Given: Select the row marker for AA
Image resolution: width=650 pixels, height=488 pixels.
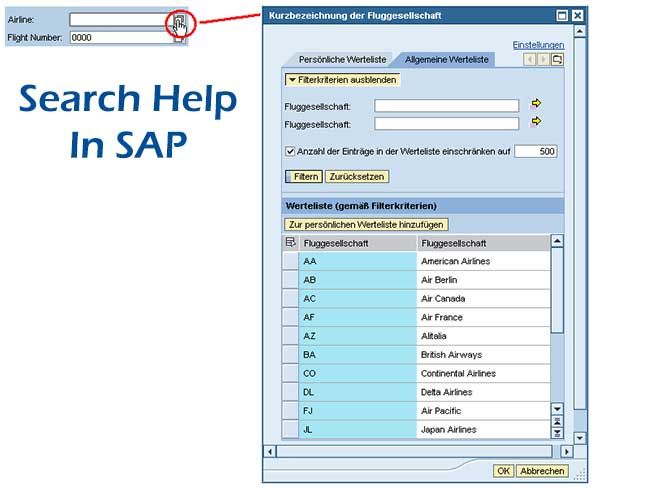Looking at the screenshot, I should pos(291,261).
